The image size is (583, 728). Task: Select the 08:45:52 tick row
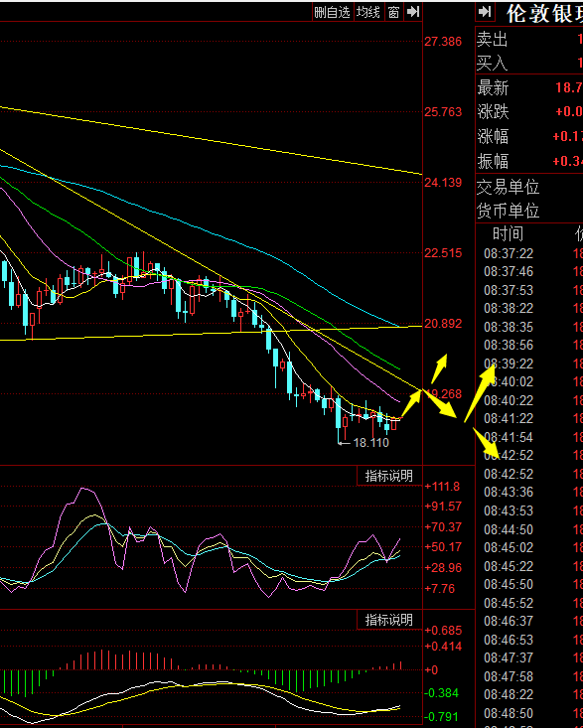tap(529, 604)
